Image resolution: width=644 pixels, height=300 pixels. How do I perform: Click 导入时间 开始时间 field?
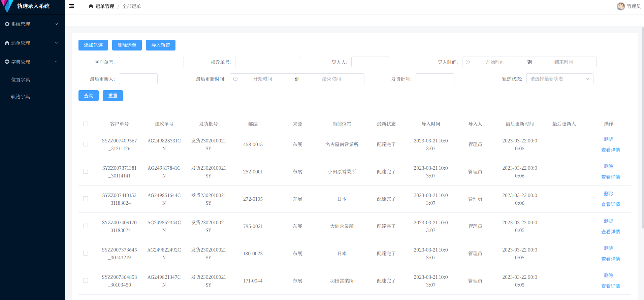pyautogui.click(x=495, y=62)
